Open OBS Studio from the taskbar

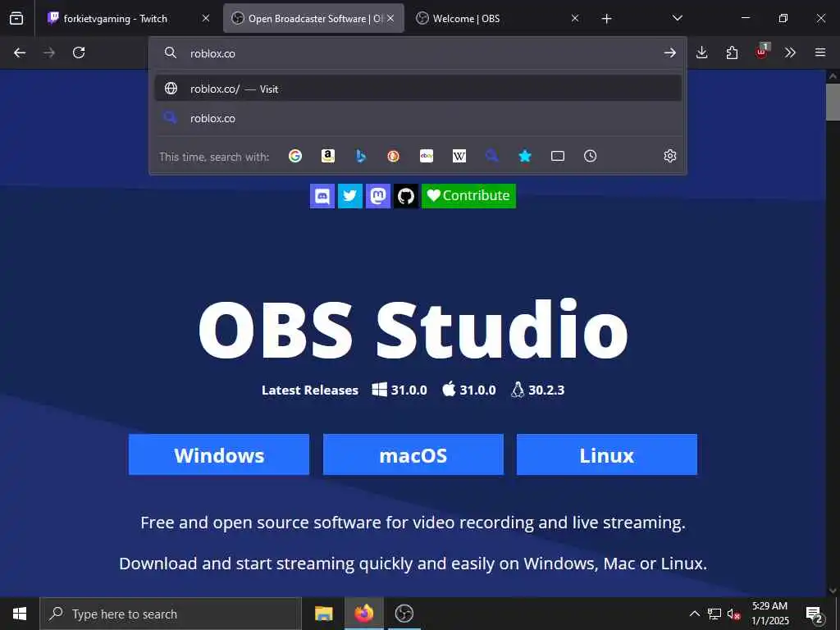click(404, 614)
